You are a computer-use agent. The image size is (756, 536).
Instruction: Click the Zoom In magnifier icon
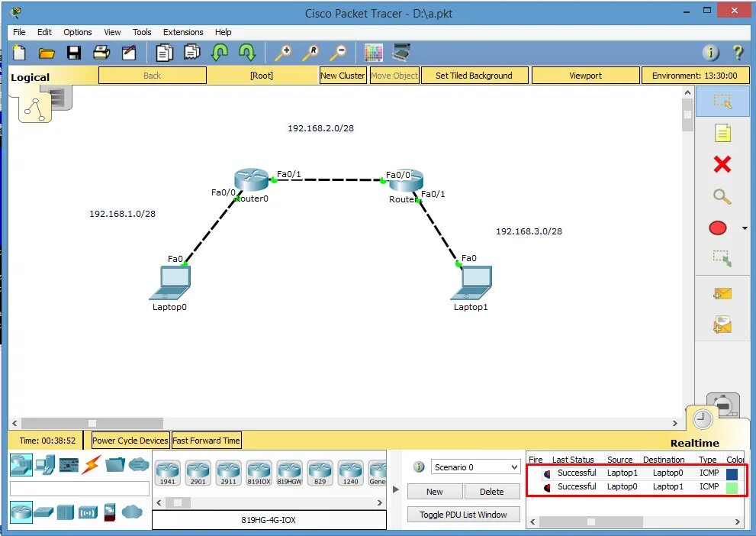(x=283, y=53)
